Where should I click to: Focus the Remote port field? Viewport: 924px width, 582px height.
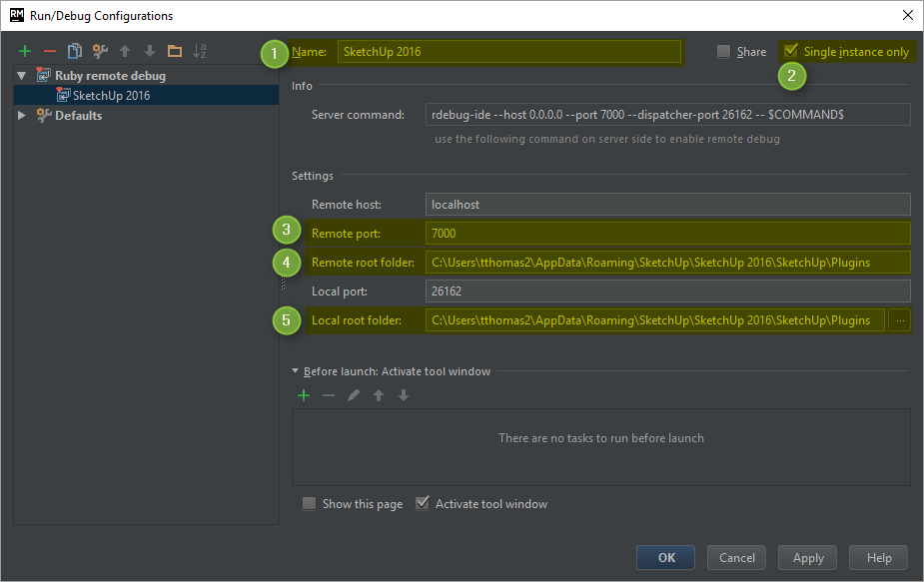click(666, 234)
